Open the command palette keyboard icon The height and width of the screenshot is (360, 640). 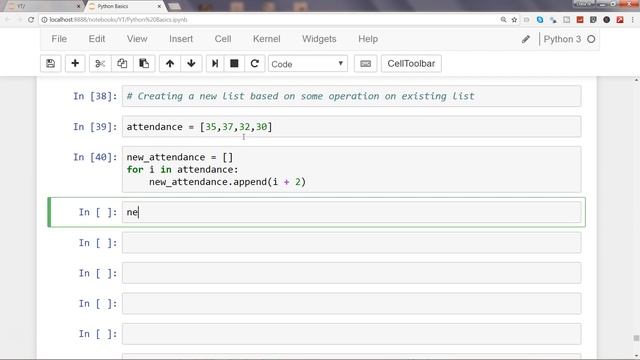(366, 64)
